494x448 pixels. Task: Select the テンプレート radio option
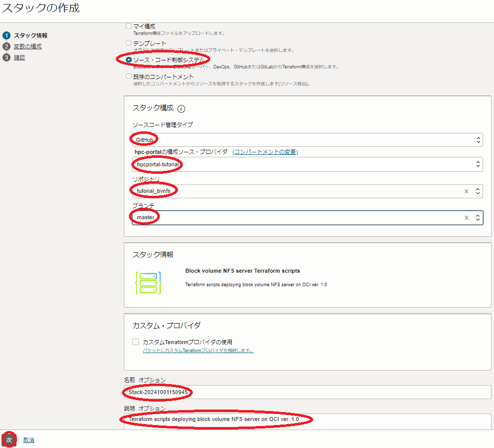129,43
